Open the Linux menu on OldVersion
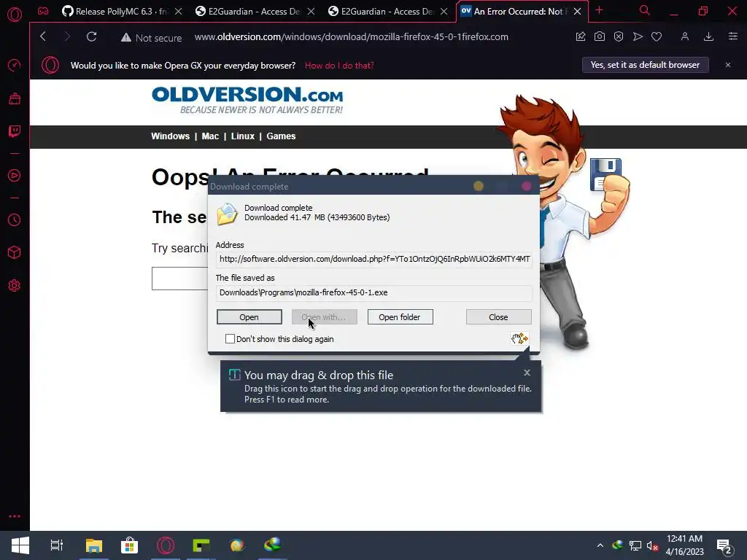Screen dimensions: 747x560 point(242,136)
